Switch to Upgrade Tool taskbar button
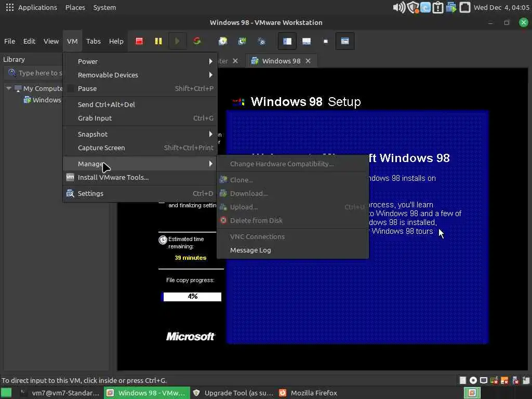This screenshot has height=399, width=532. coord(233,393)
